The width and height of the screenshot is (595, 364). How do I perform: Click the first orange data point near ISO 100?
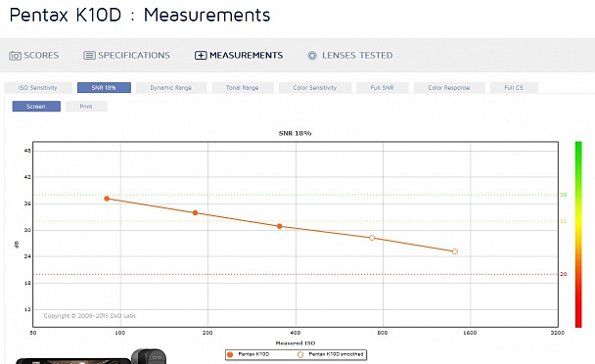107,199
